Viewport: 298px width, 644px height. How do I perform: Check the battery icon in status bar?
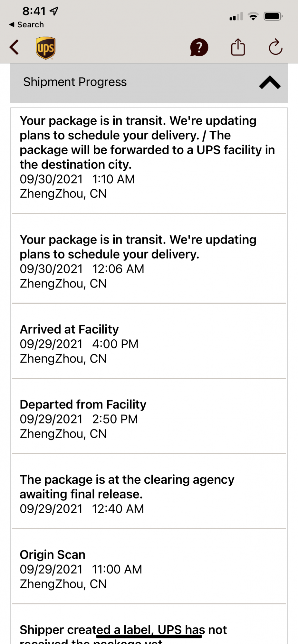tap(273, 16)
